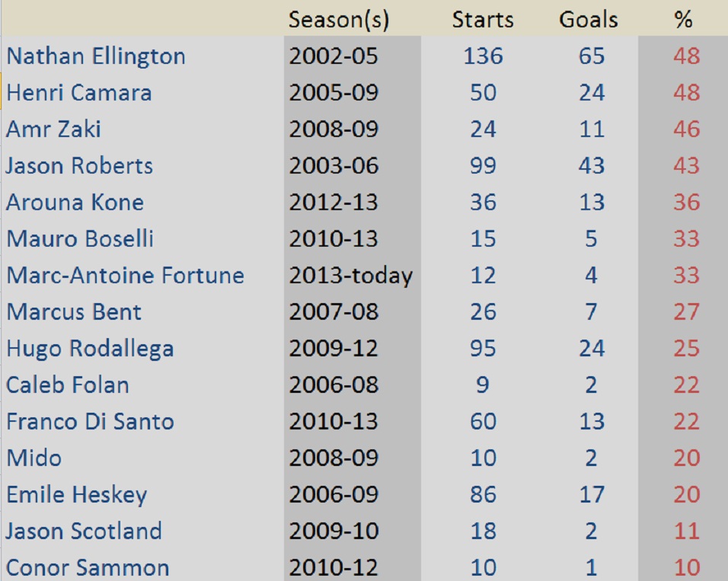Select Hugo Rodallega's starts value 95
The height and width of the screenshot is (581, 728).
[483, 348]
